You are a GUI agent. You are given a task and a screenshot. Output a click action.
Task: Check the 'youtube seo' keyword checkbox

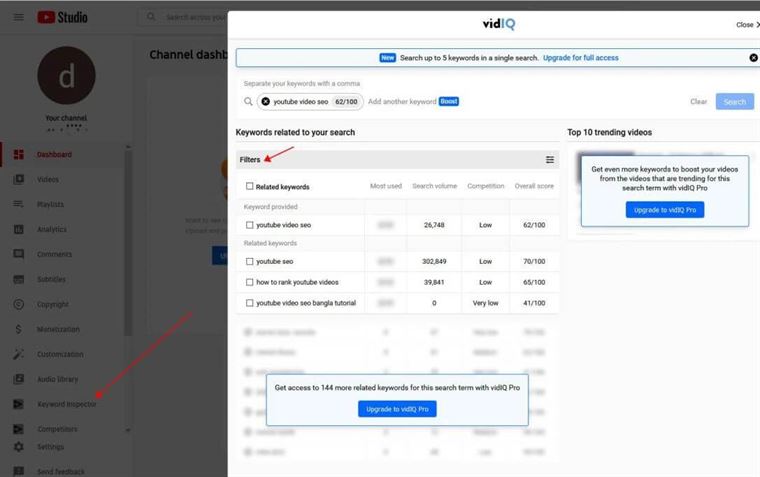point(250,261)
